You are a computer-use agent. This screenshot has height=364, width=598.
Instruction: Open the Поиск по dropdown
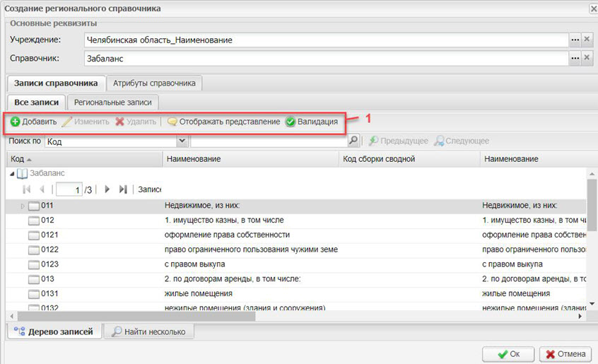coord(181,141)
